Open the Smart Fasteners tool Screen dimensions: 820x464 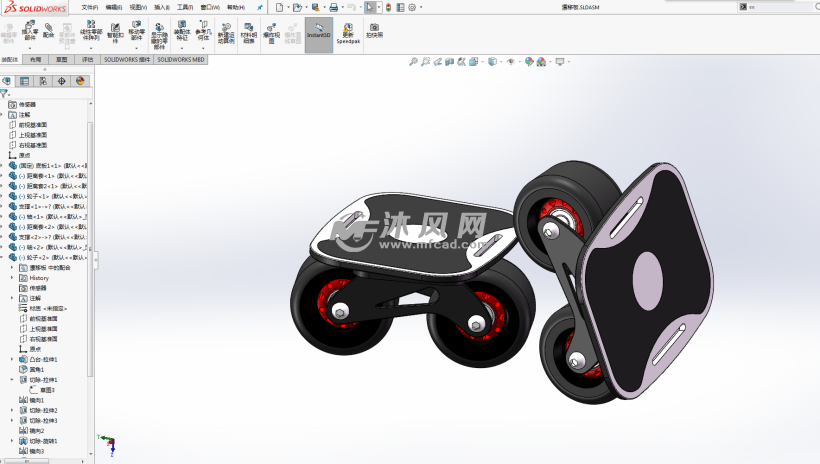click(x=114, y=31)
